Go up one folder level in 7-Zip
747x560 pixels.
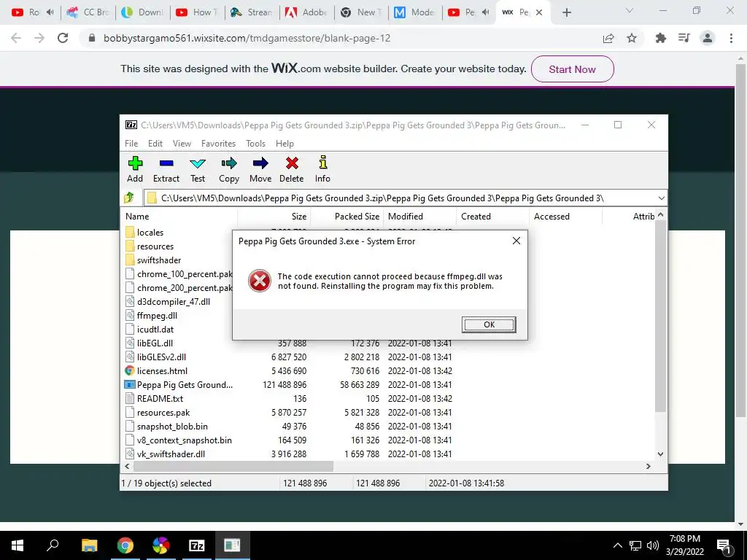coord(129,198)
